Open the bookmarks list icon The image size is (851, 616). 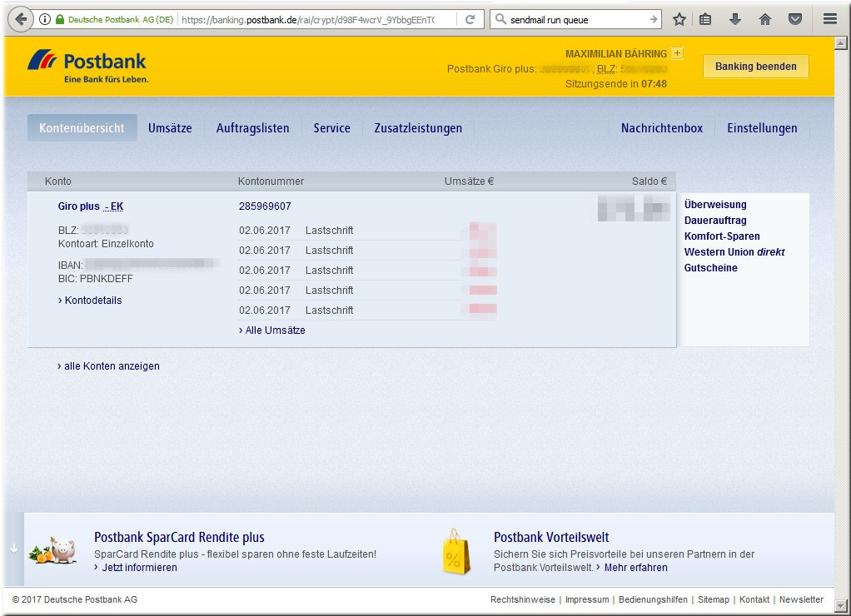point(705,19)
